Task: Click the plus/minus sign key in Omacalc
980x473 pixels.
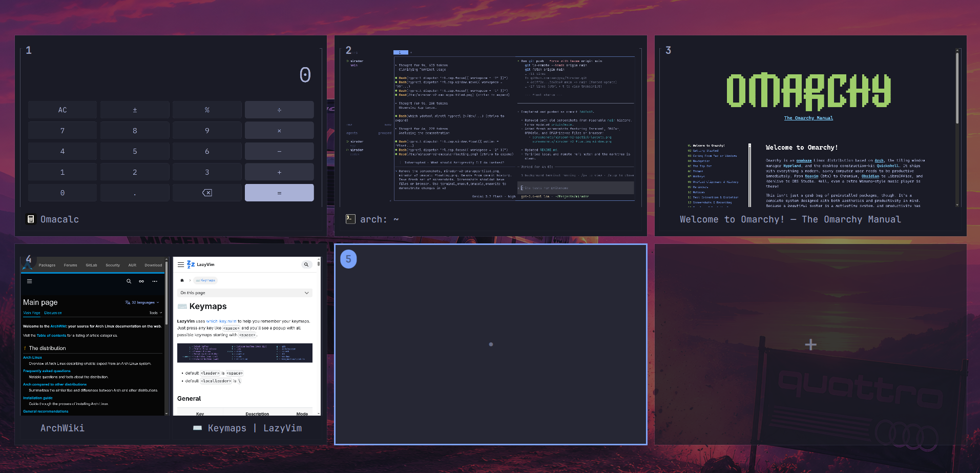Action: click(135, 110)
